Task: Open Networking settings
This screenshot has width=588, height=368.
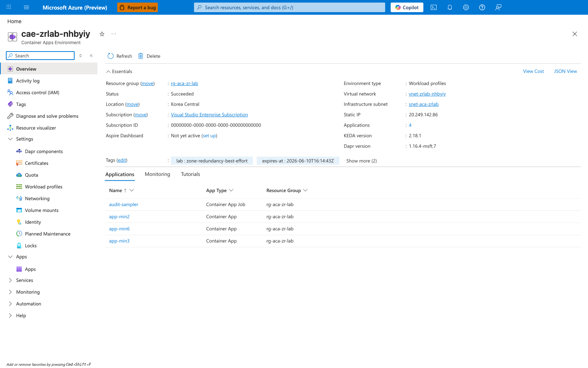Action: 37,199
